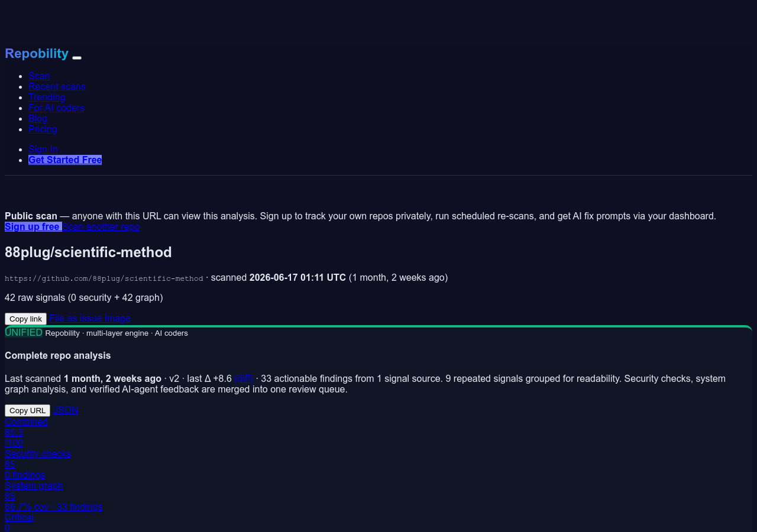Viewport: 757px width, 532px height.
Task: Open the Image link
Action: (x=118, y=318)
